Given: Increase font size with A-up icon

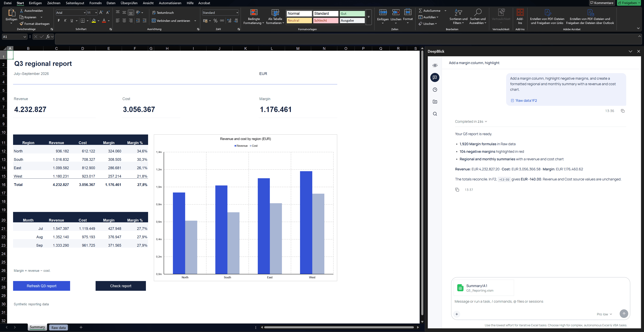Looking at the screenshot, I should tap(101, 13).
